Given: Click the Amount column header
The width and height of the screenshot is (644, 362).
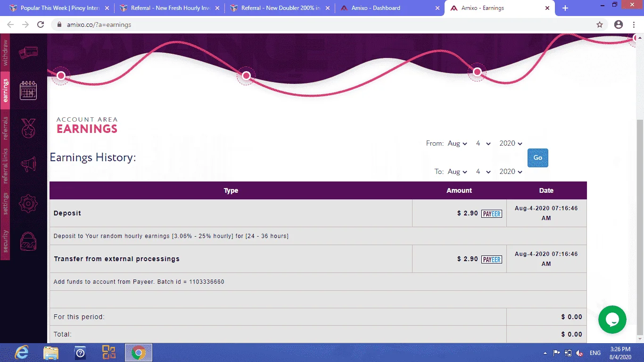Looking at the screenshot, I should pyautogui.click(x=459, y=190).
